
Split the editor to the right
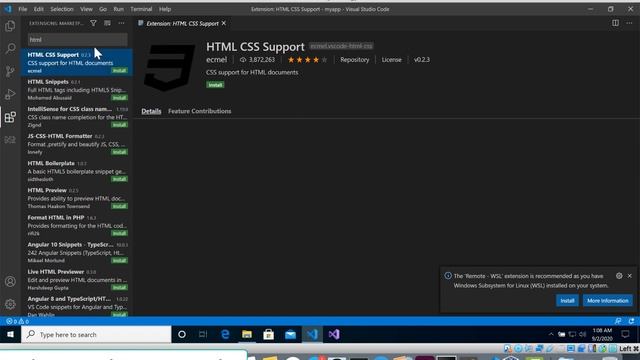(615, 23)
